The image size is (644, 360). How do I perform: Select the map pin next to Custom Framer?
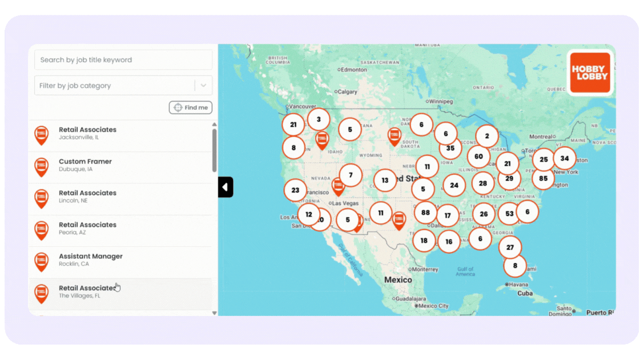[x=41, y=167]
